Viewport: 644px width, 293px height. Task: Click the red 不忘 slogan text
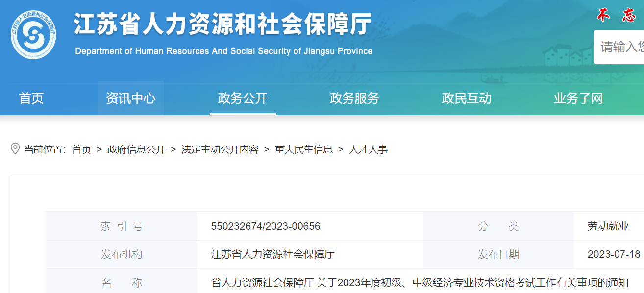pyautogui.click(x=616, y=16)
